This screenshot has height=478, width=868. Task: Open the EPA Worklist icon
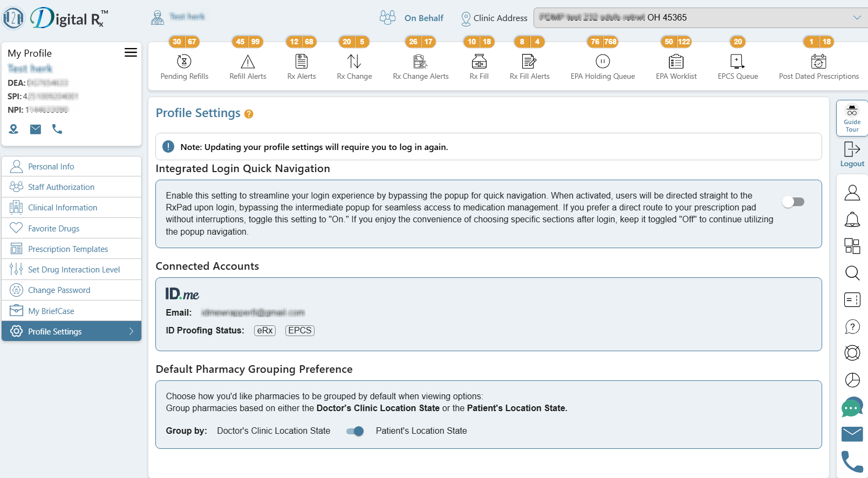point(676,62)
